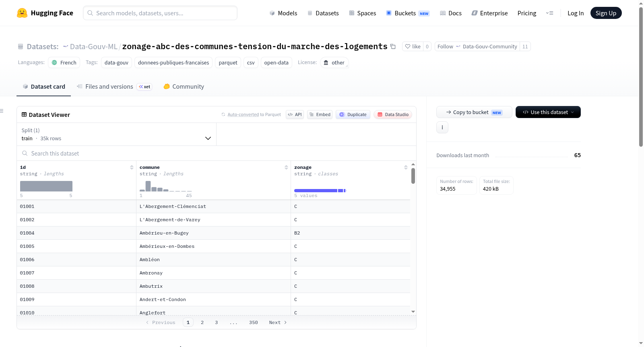The width and height of the screenshot is (644, 347).
Task: Click the parquet tag
Action: click(228, 62)
